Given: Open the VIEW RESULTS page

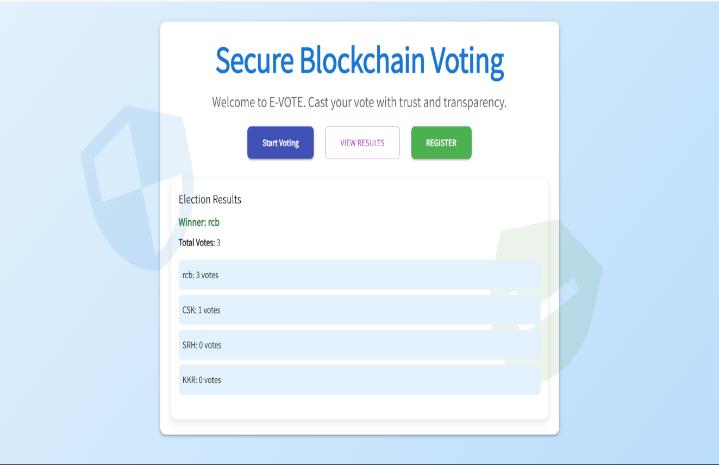Looking at the screenshot, I should click(x=362, y=143).
